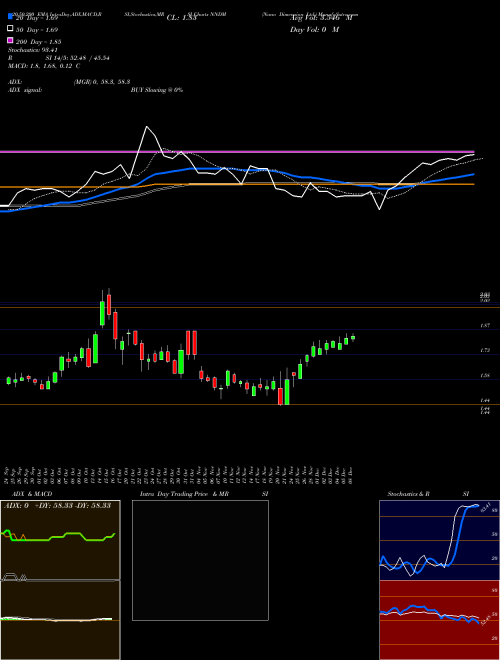
Task: Click the 'Stochastics & RSI' panel title
Action: click(428, 494)
